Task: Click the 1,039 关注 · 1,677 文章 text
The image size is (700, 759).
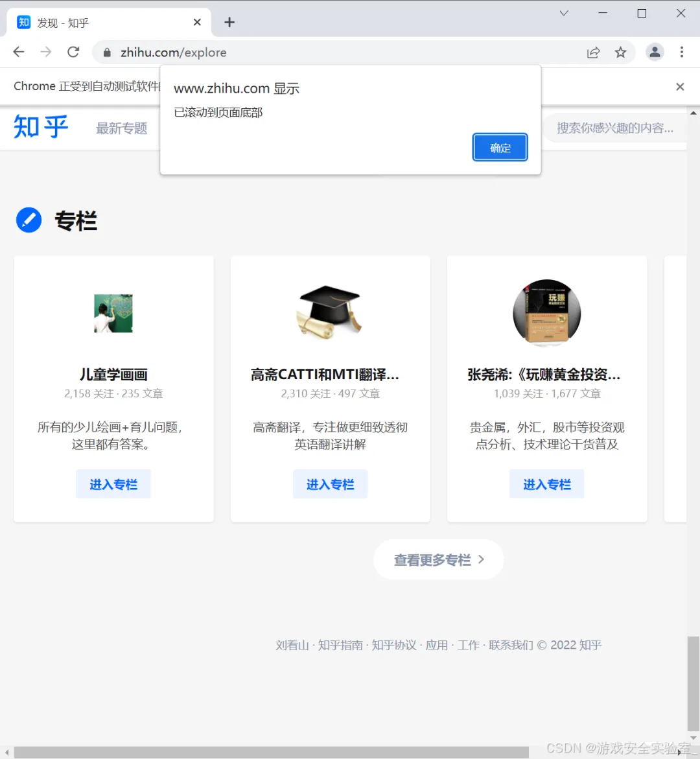Action: (x=547, y=393)
